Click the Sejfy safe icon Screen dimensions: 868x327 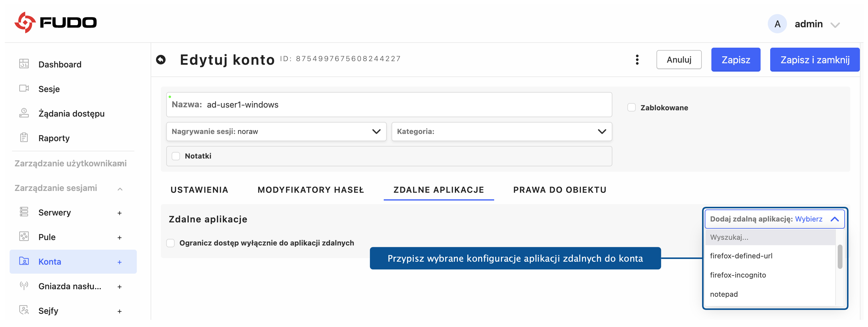(x=24, y=310)
